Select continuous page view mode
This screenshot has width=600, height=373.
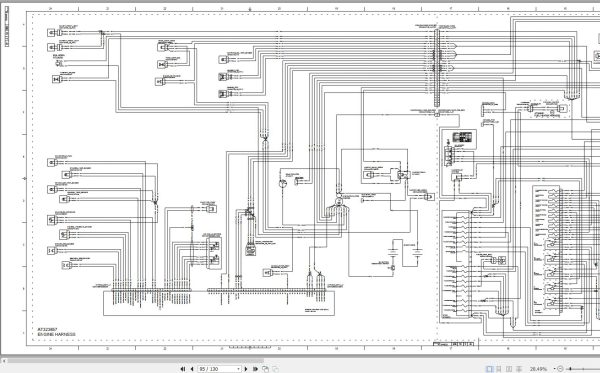tap(499, 369)
